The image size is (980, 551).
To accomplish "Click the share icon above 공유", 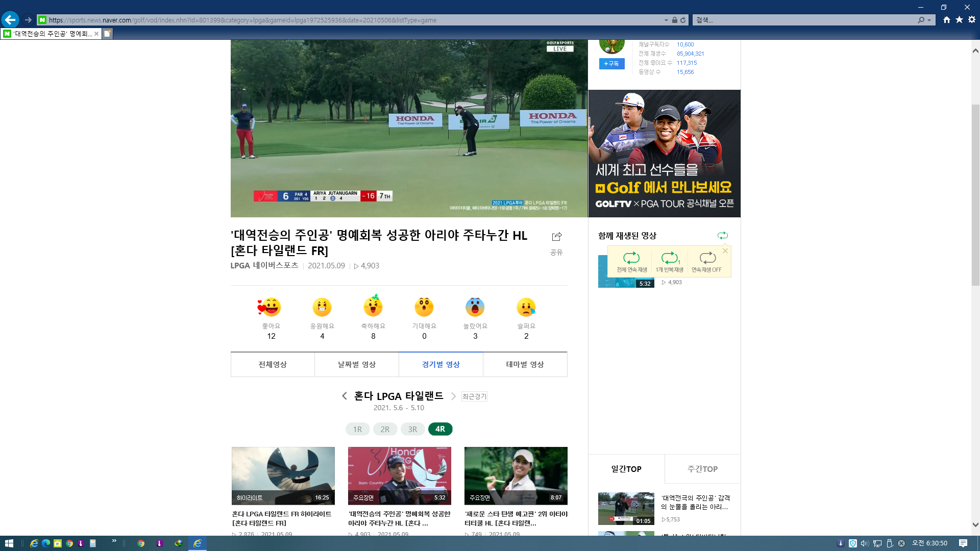I will [x=557, y=236].
